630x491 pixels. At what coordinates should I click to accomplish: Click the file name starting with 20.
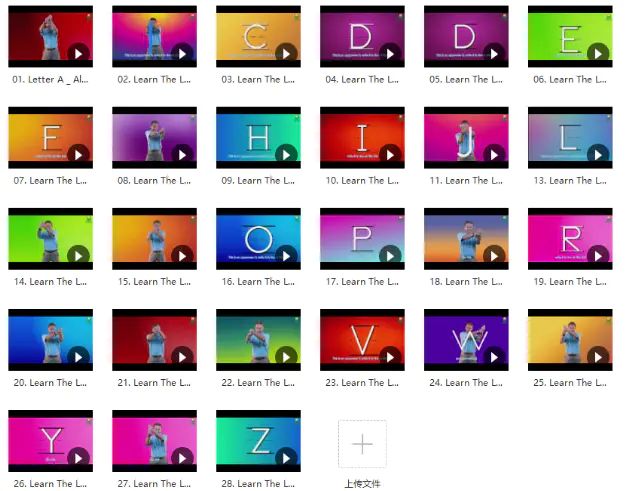point(50,383)
